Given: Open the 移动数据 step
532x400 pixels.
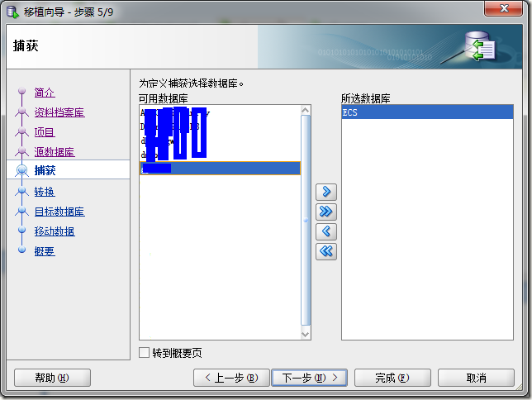Looking at the screenshot, I should pos(55,231).
